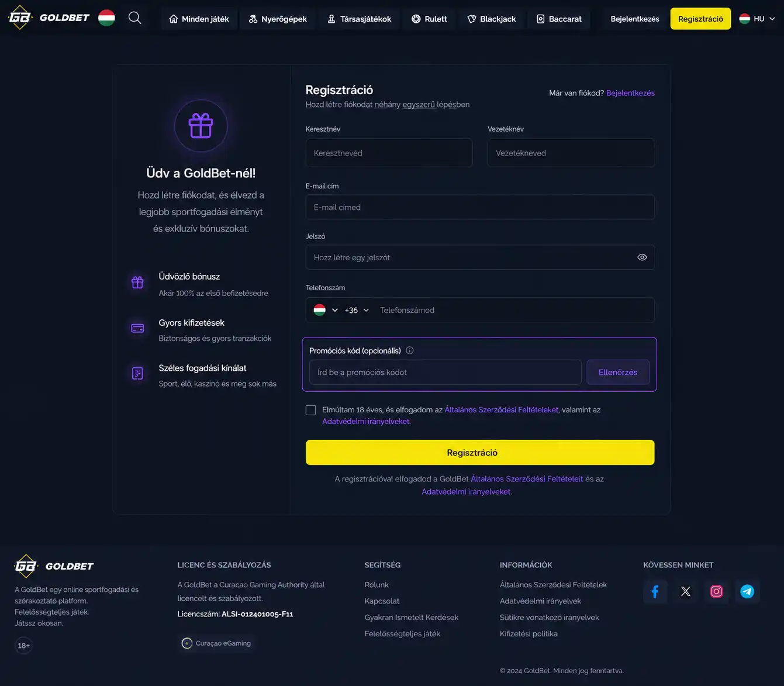Open the footer Általános Szerződési Feltételek link
784x686 pixels.
point(553,585)
